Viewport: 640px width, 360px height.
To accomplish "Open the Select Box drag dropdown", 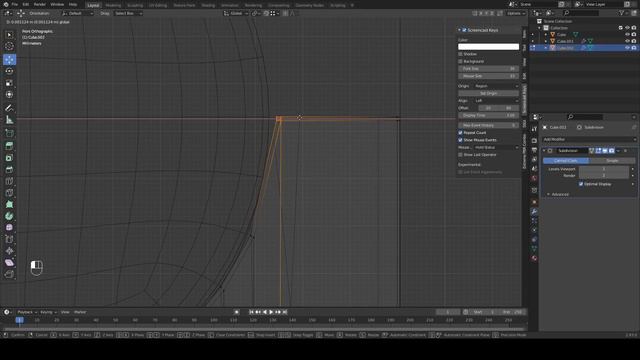I will (x=128, y=13).
